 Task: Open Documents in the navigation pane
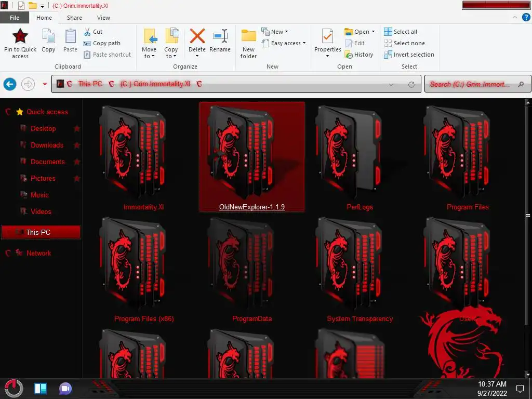(x=47, y=162)
